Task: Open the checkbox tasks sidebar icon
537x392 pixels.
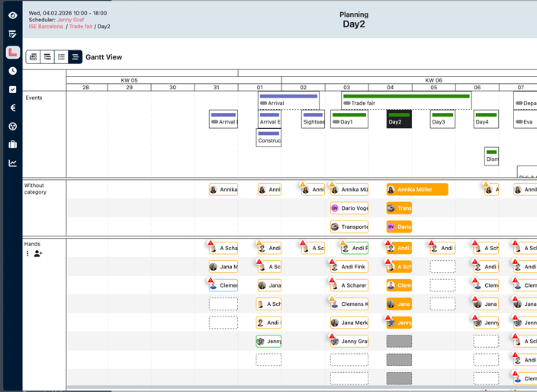Action: pyautogui.click(x=12, y=89)
